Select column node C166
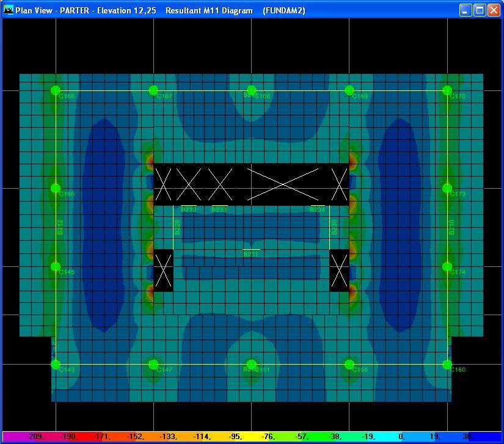 pos(56,90)
